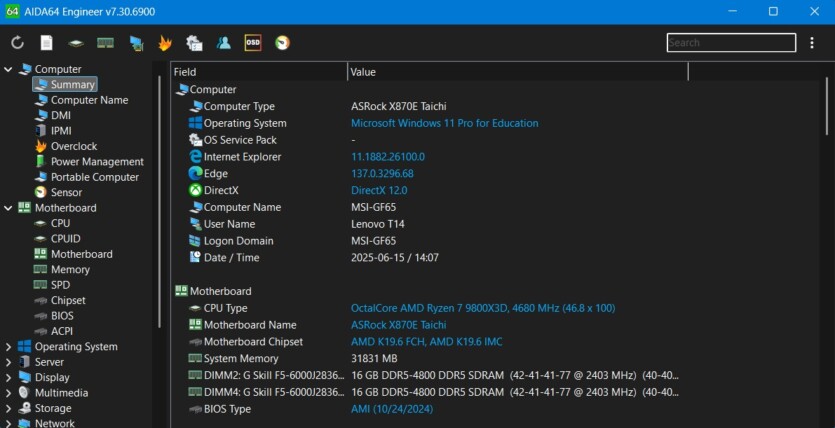The image size is (835, 428).
Task: Open the three-dot options menu
Action: [812, 43]
